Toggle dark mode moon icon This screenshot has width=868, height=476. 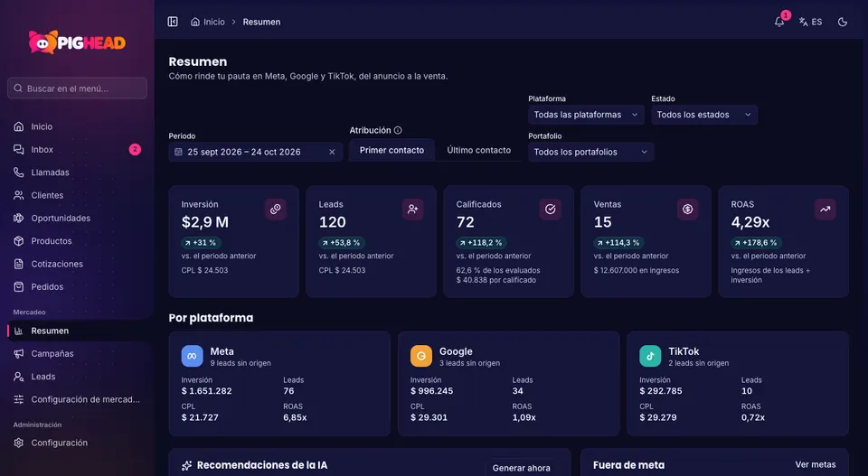[843, 22]
